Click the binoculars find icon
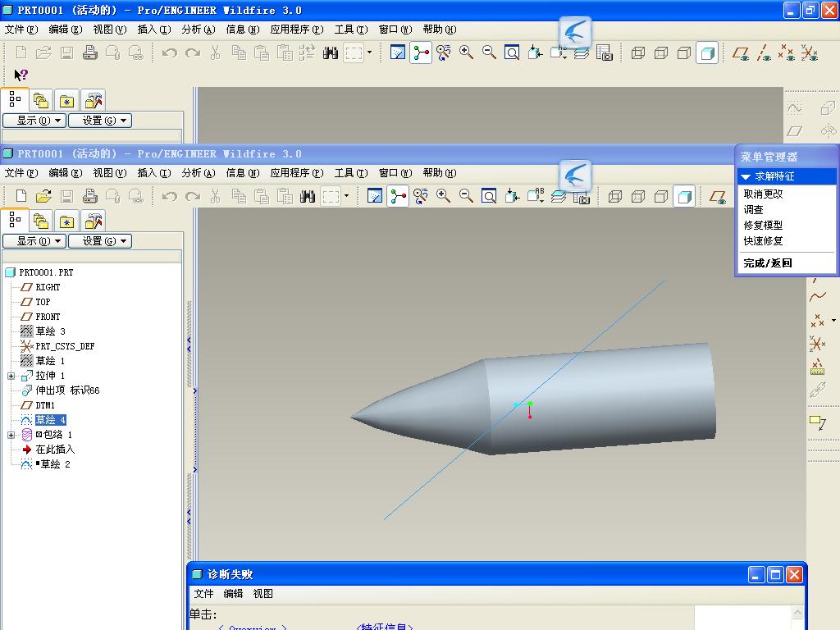The image size is (840, 630). click(x=308, y=197)
